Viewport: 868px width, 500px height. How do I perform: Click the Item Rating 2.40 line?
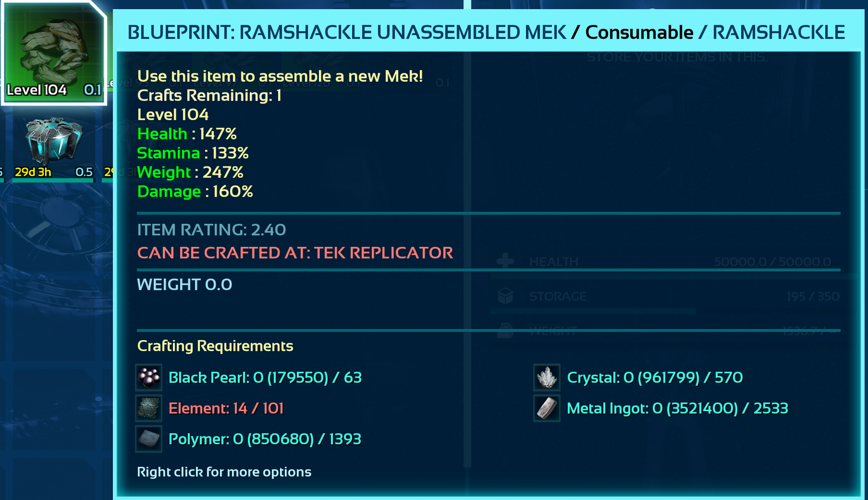(211, 230)
